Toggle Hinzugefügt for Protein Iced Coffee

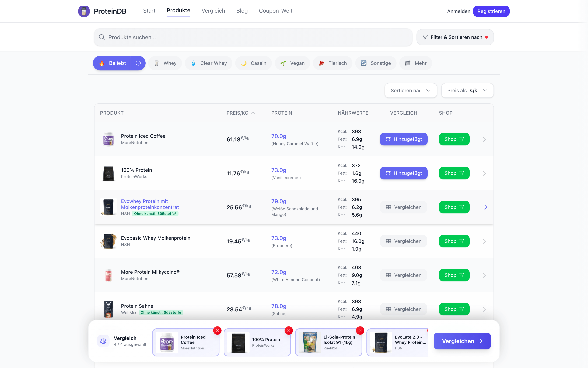point(404,139)
